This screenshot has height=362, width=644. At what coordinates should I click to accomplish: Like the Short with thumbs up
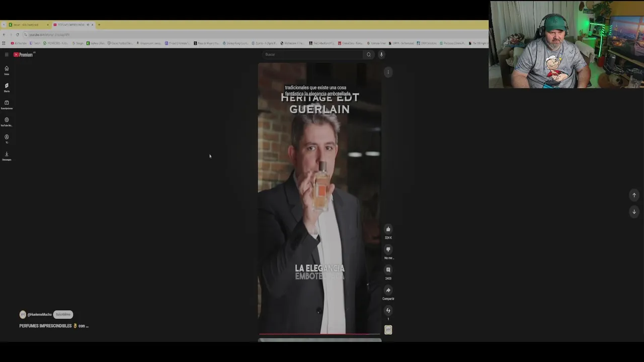(388, 229)
